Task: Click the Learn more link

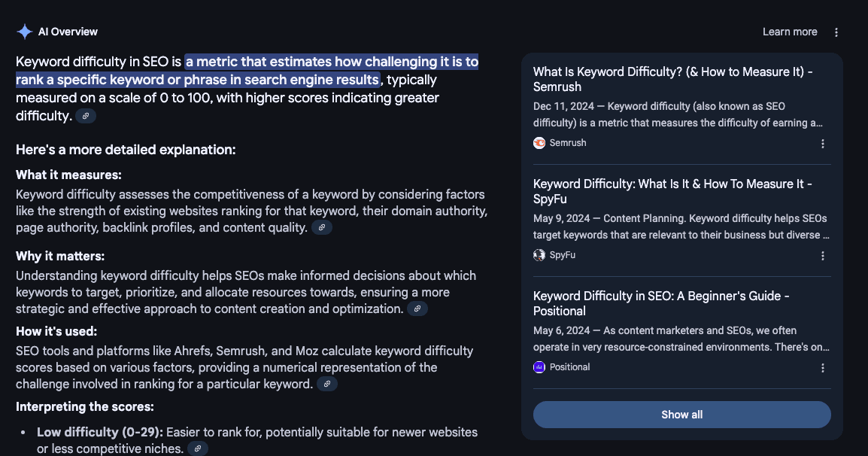Action: [790, 32]
